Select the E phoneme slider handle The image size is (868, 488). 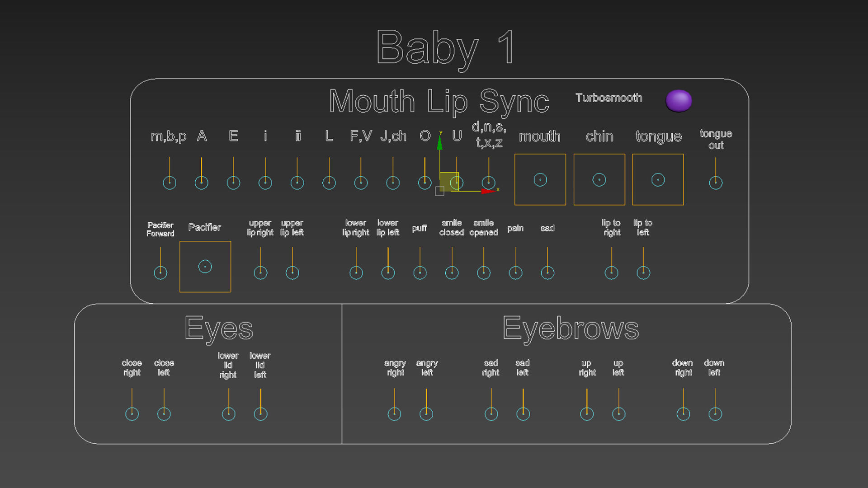pyautogui.click(x=233, y=183)
